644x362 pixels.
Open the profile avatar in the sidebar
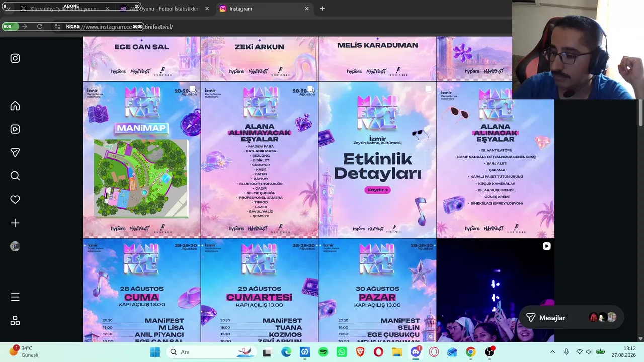(x=15, y=246)
